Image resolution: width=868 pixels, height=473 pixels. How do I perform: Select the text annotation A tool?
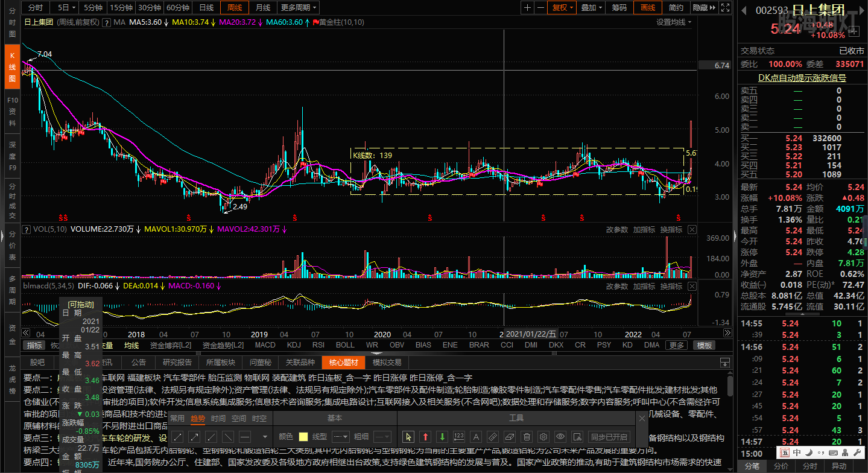476,436
